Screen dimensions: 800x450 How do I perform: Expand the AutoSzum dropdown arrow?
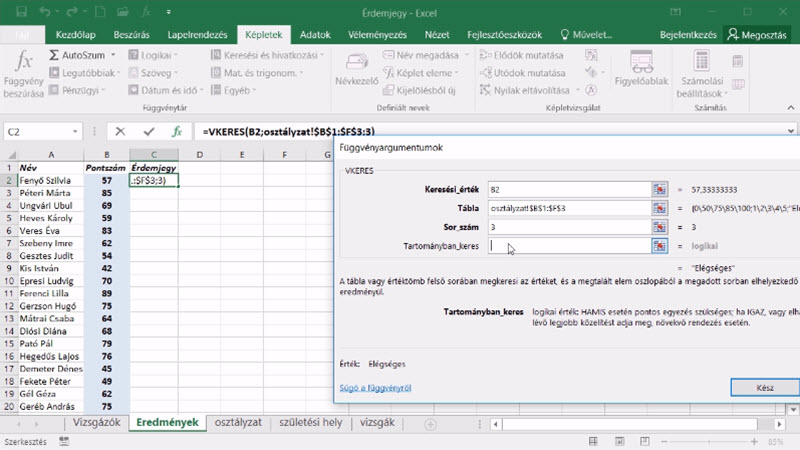click(113, 55)
